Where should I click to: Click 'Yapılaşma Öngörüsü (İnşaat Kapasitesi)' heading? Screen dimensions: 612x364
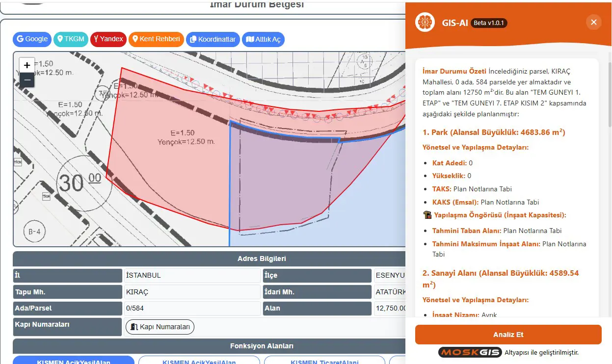pyautogui.click(x=495, y=215)
